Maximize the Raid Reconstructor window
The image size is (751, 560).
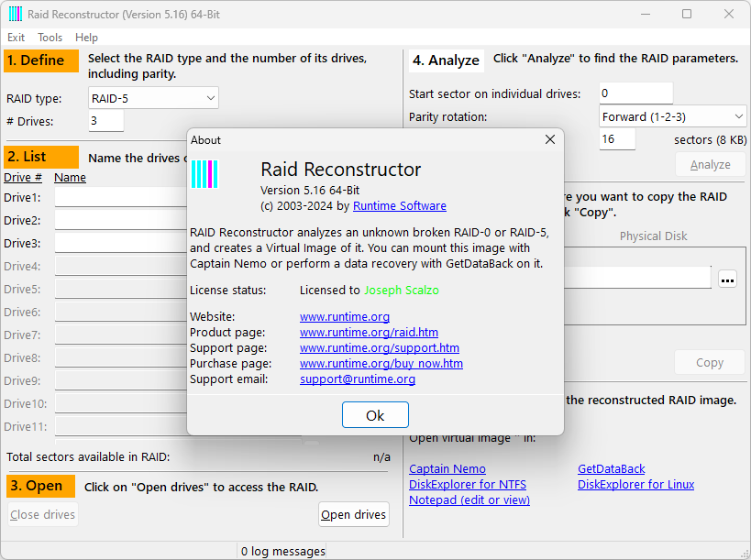coord(687,15)
